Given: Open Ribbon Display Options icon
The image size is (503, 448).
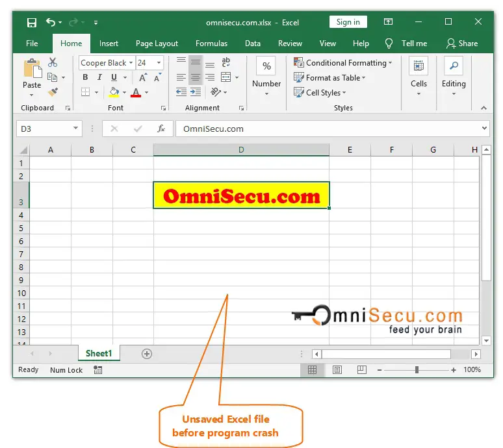Looking at the screenshot, I should coord(388,22).
